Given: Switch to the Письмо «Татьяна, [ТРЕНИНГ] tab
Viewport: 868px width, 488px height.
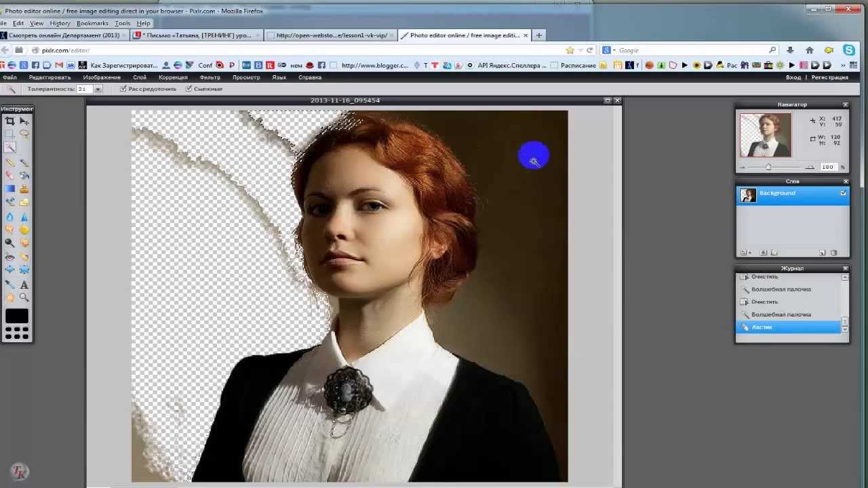Looking at the screenshot, I should point(197,35).
